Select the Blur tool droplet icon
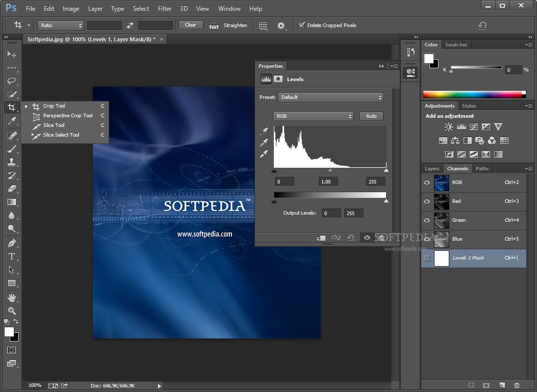Screen dimensions: 537x392 click(x=12, y=215)
